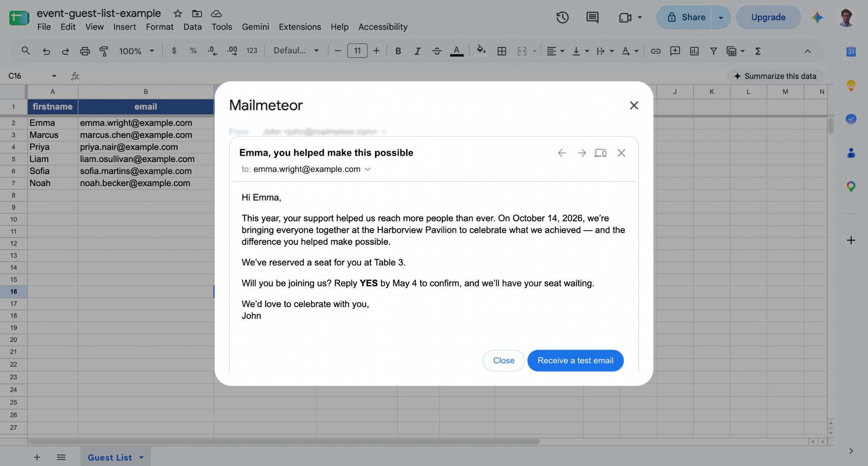
Task: Open the fill color picker
Action: click(x=481, y=50)
